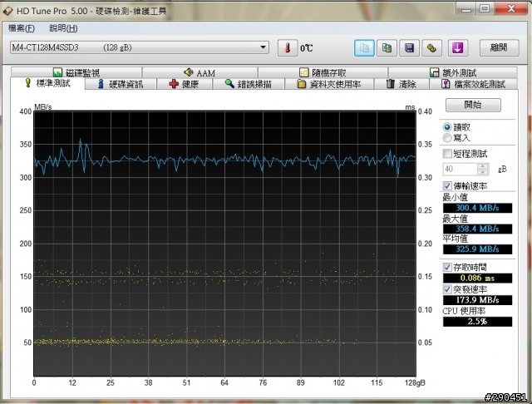This screenshot has height=404, width=532.
Task: Select the 讀取 read radio button
Action: tap(447, 127)
